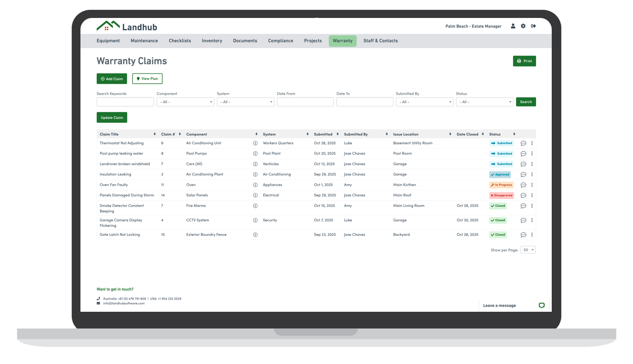Go to Staff & Contacts tab
The width and height of the screenshot is (633, 364).
coord(380,41)
